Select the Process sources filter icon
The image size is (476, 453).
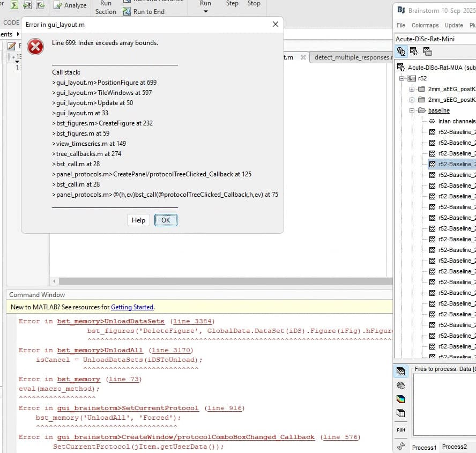[x=400, y=385]
